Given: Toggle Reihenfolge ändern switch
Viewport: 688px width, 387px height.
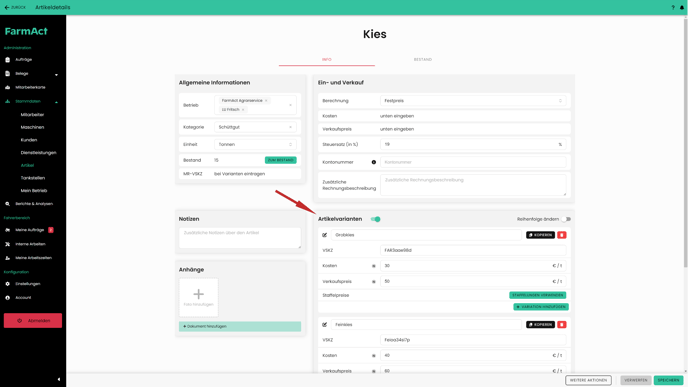Looking at the screenshot, I should [x=566, y=219].
